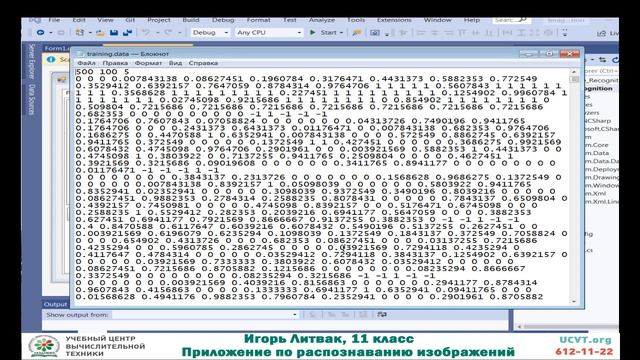Click the Undo icon in Visual Studio toolbar
This screenshot has height=360, width=640.
pos(146,33)
